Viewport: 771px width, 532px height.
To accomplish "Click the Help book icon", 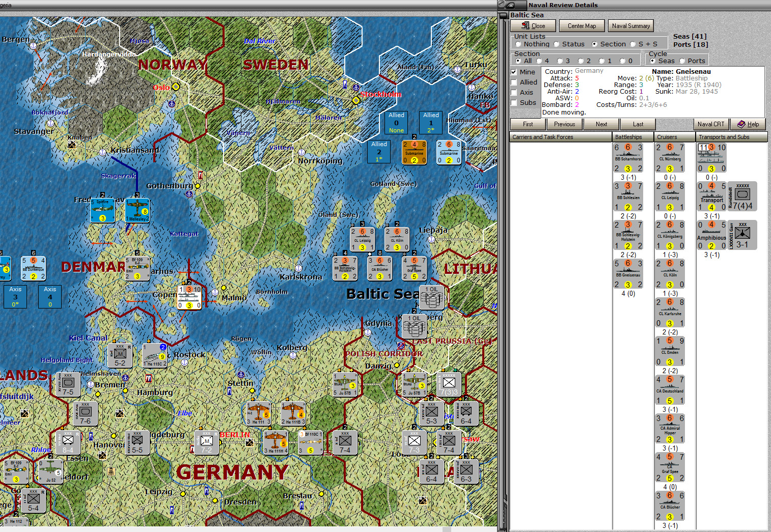I will (748, 124).
